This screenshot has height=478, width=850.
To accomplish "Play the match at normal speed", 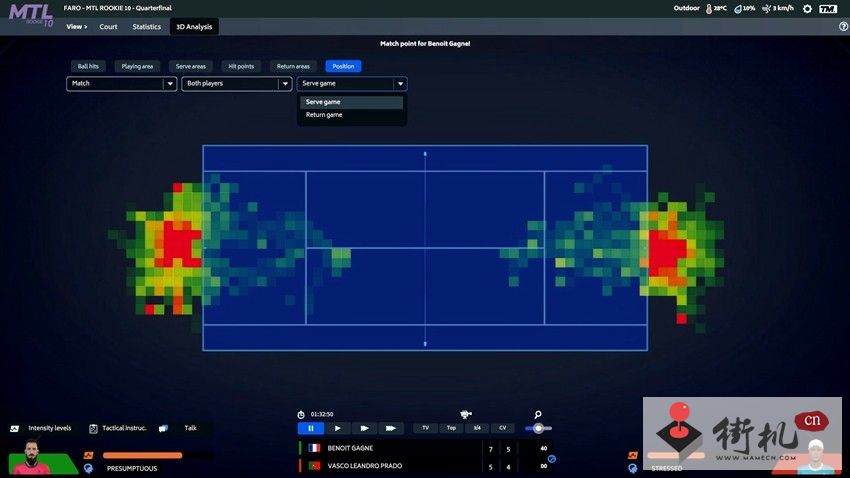I will point(337,428).
